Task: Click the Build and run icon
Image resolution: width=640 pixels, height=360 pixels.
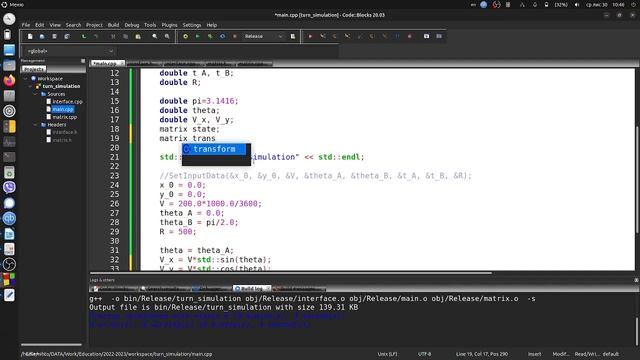Action: (210, 36)
